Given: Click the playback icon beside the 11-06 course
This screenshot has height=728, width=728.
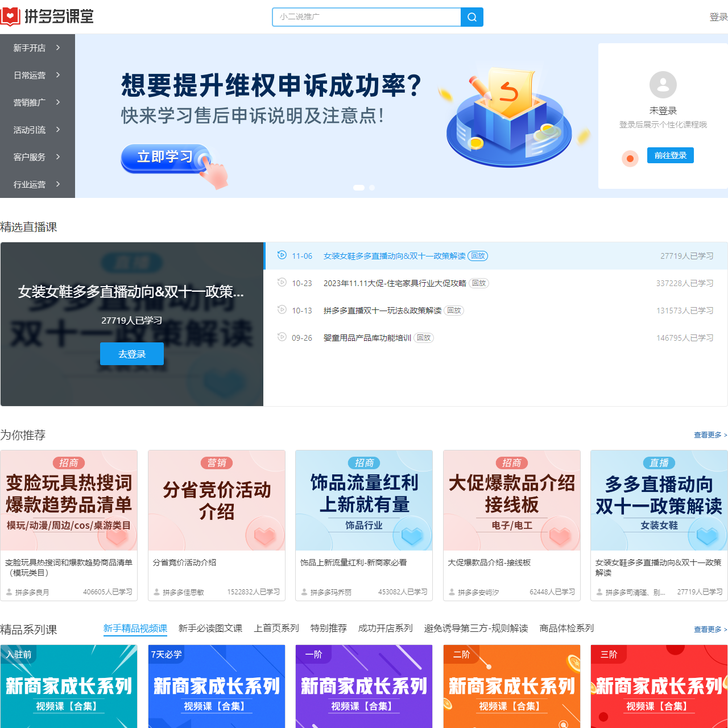Looking at the screenshot, I should tap(282, 255).
